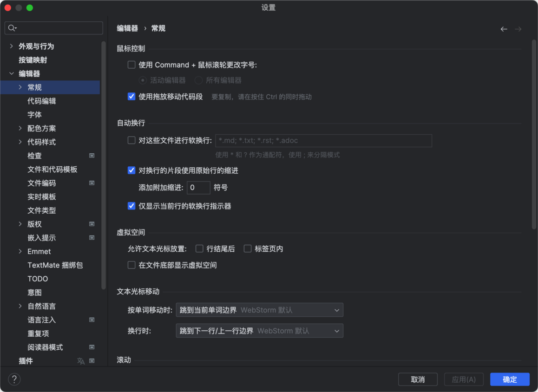Click the translate icon beside 插件
This screenshot has width=538, height=392.
tap(81, 361)
